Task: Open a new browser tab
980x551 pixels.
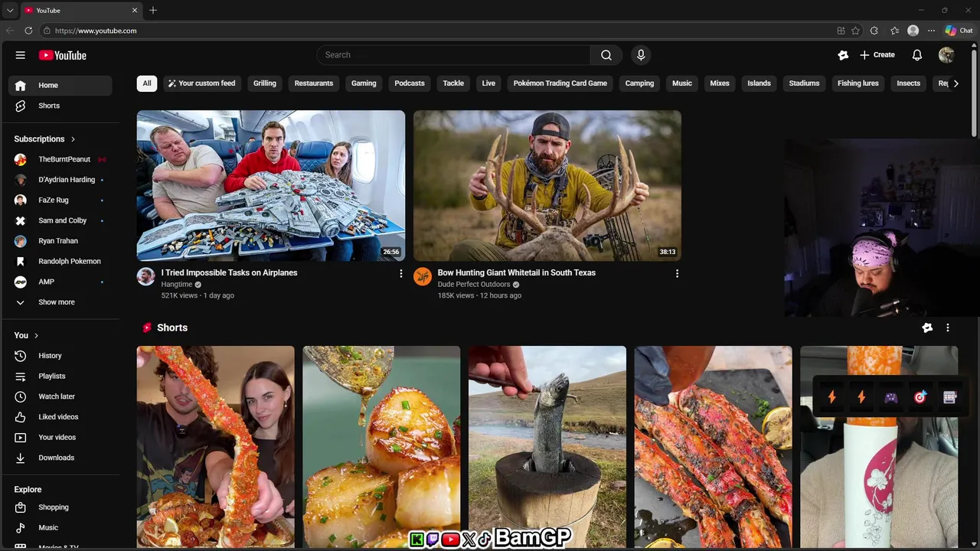Action: pos(153,10)
